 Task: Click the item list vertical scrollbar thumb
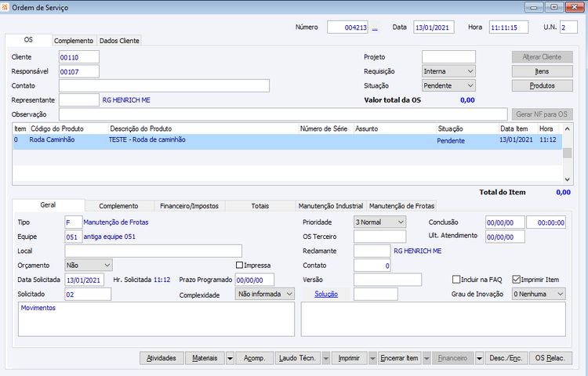(567, 153)
